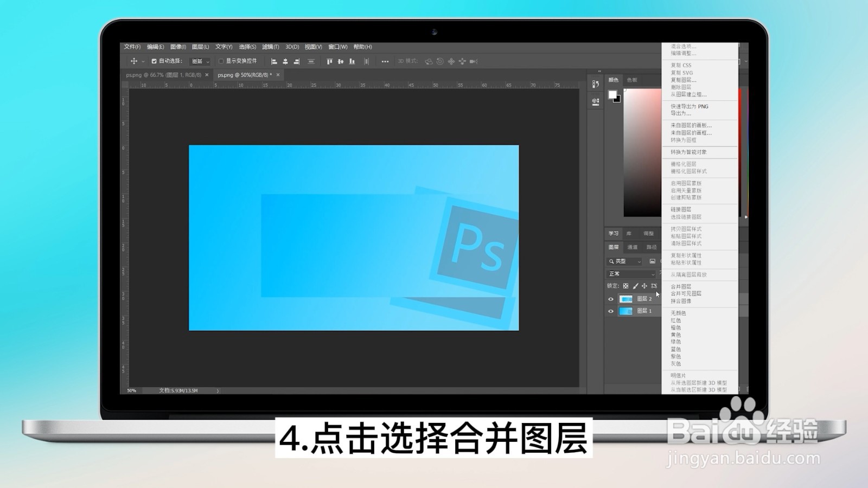Click the 图层 2 layer thumbnail
The height and width of the screenshot is (488, 868).
click(x=626, y=299)
